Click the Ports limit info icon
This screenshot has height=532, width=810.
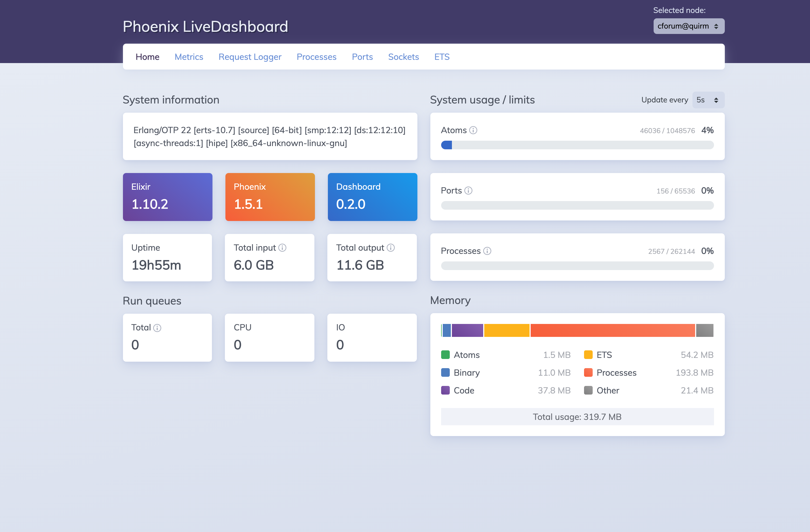469,191
